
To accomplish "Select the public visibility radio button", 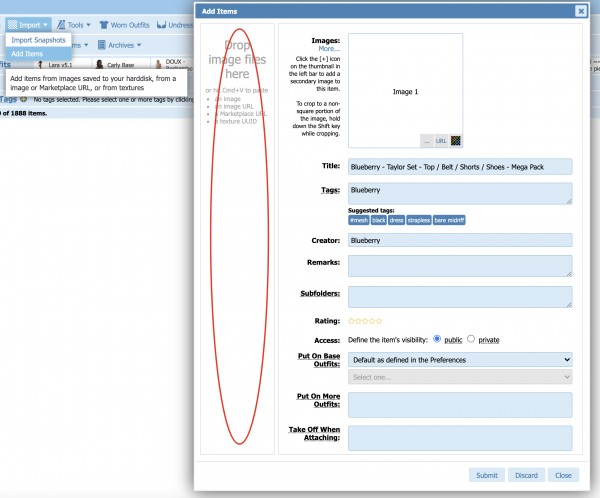I will [437, 339].
